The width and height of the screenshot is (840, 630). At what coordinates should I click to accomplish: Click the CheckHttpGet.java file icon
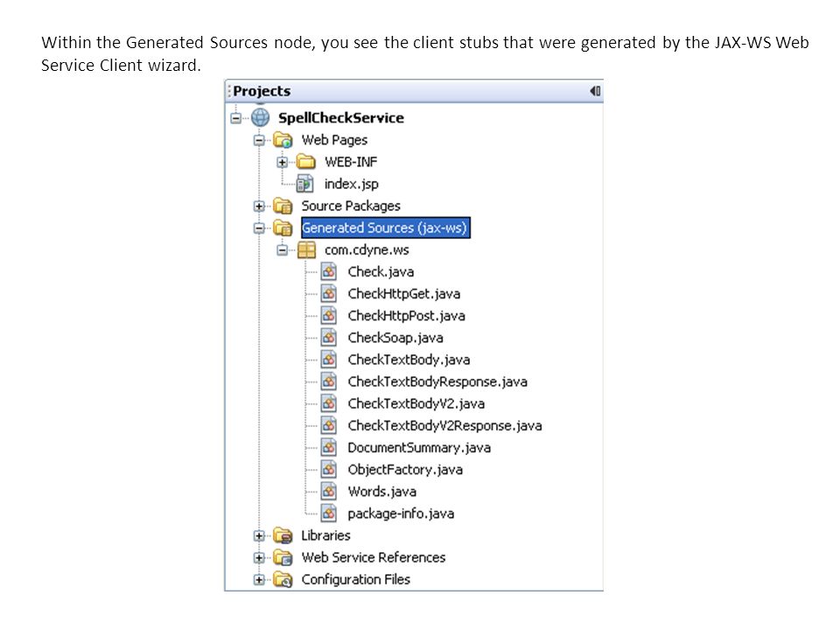pos(329,294)
